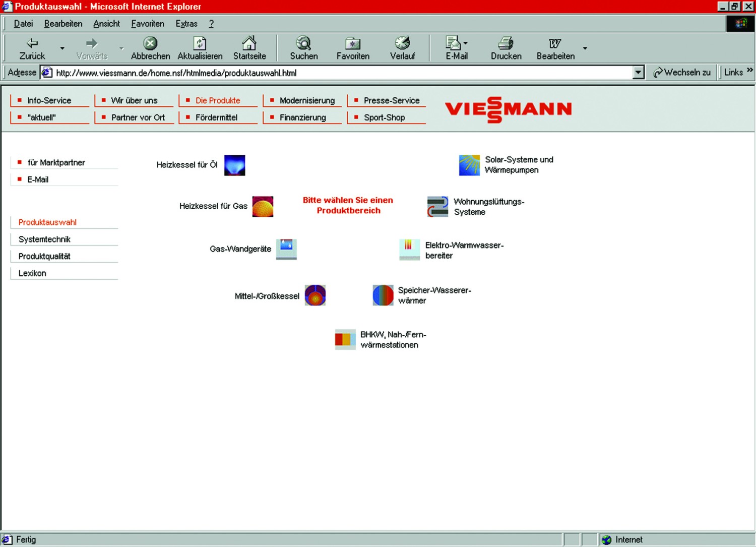Image resolution: width=756 pixels, height=547 pixels.
Task: Open the Favoriten toolbar button
Action: (353, 48)
